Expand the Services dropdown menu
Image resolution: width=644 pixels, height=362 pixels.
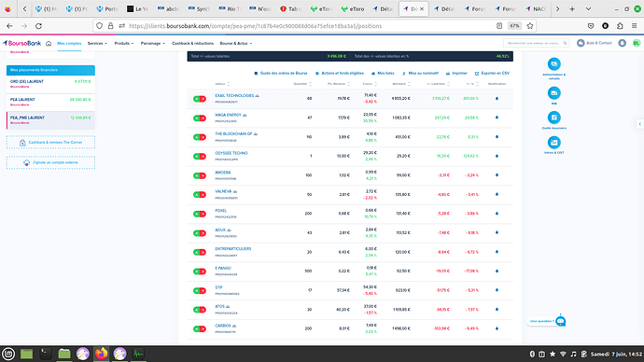tap(97, 44)
